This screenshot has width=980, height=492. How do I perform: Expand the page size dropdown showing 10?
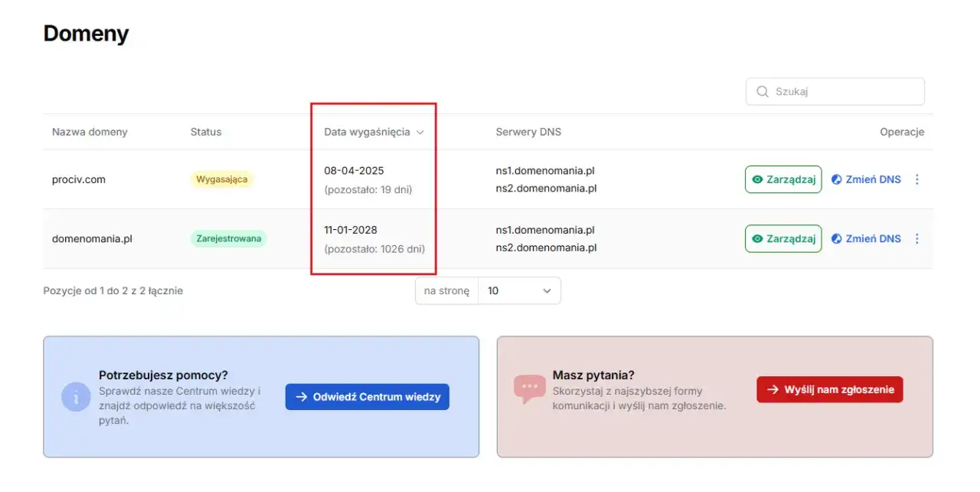[519, 290]
